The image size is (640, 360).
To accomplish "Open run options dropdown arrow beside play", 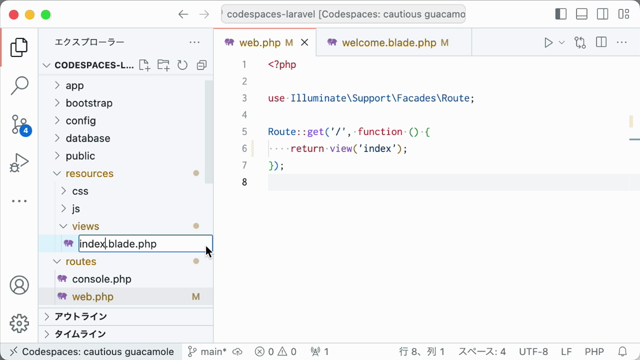I will pos(562,43).
